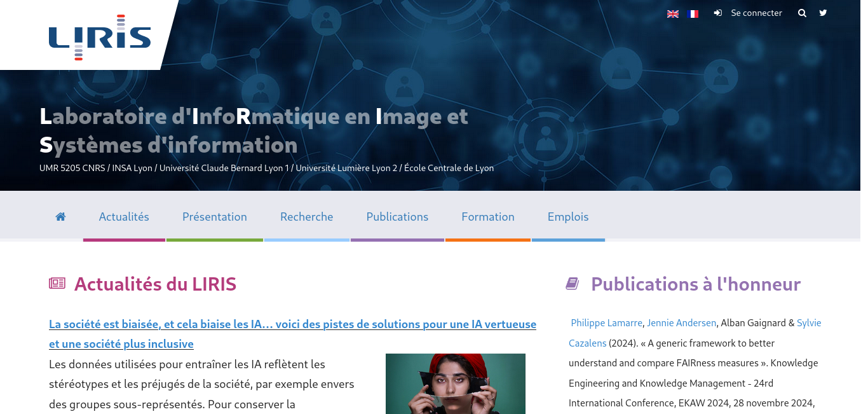Screen dimensions: 868x414
Task: Open the Formation menu
Action: 488,217
